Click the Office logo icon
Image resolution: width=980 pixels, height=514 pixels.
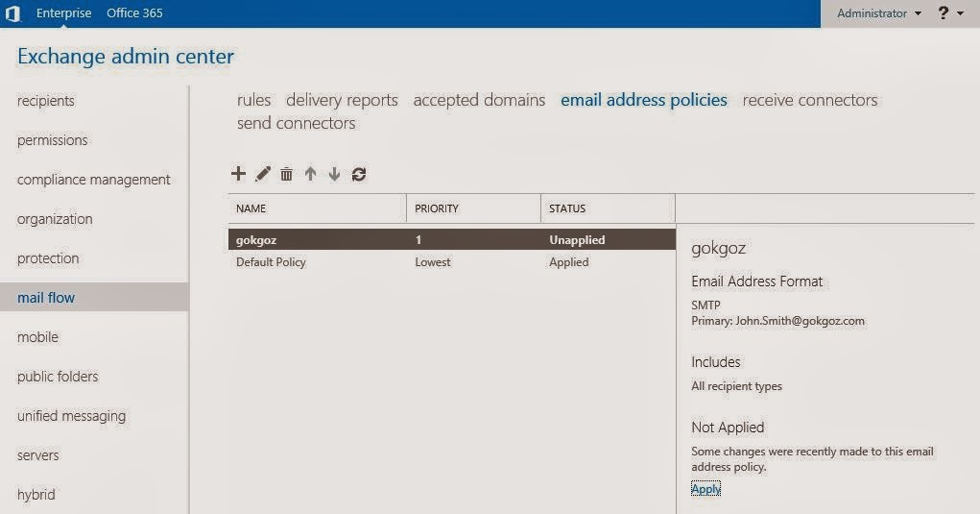tap(12, 13)
